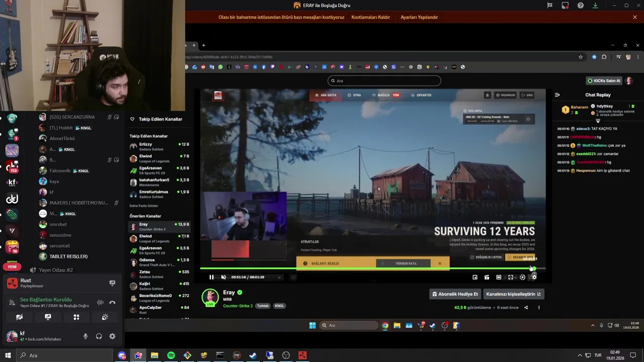Bookmark page with star in streamed browser
This screenshot has width=644, height=362.
[x=581, y=57]
